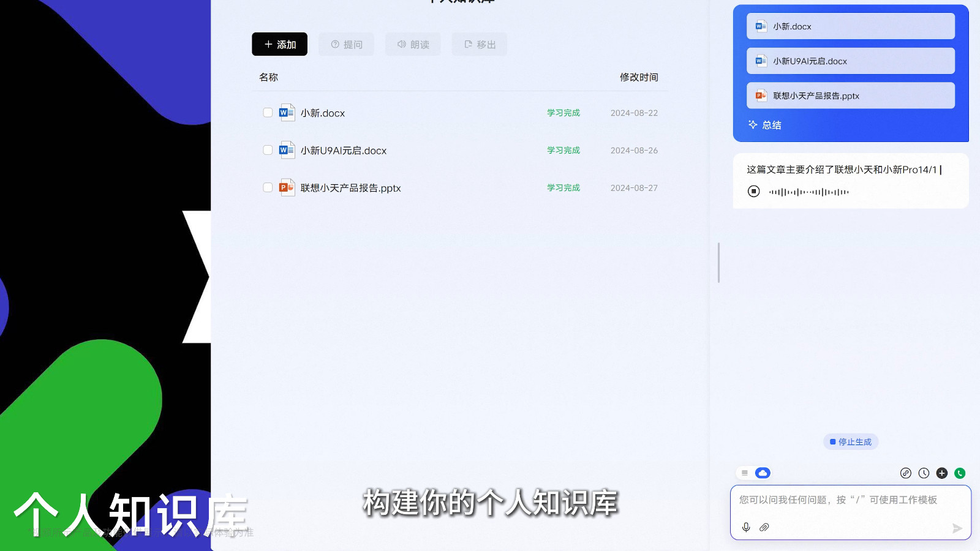Open 联想小天产品报告.pptx in the list

pos(350,188)
